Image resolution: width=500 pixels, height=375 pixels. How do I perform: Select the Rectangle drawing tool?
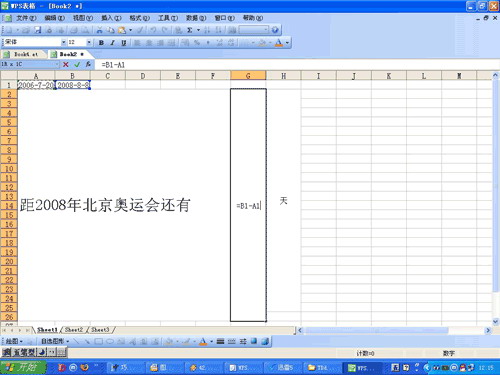98,341
